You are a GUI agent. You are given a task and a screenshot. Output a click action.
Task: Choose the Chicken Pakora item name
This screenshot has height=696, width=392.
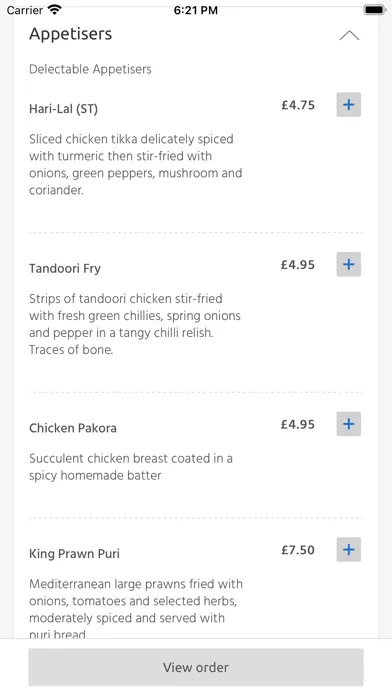[73, 428]
